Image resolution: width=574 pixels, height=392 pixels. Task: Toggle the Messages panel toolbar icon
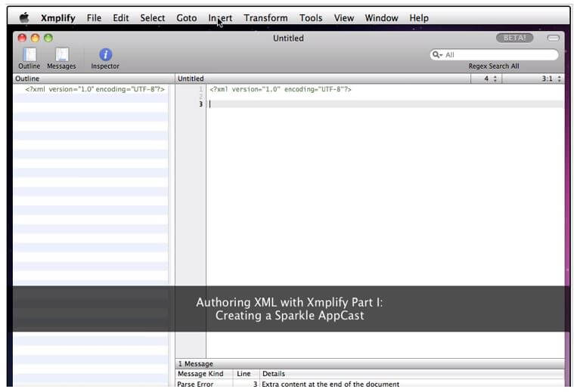point(61,58)
